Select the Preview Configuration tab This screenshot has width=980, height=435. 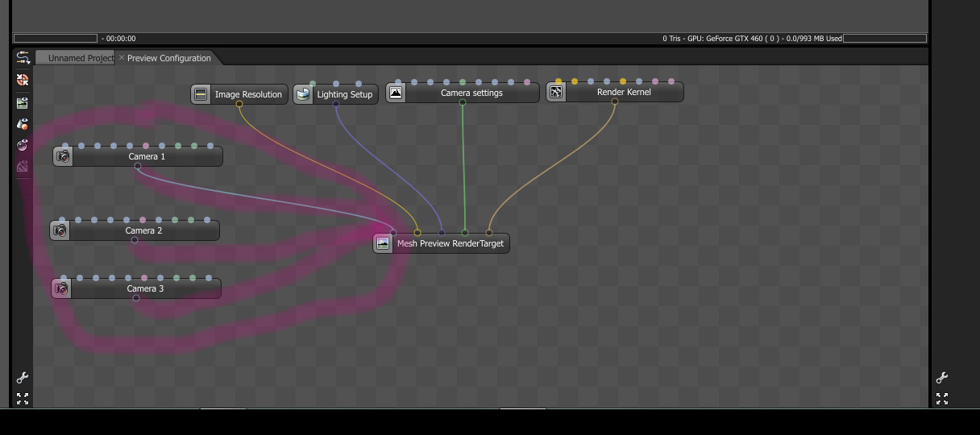169,58
